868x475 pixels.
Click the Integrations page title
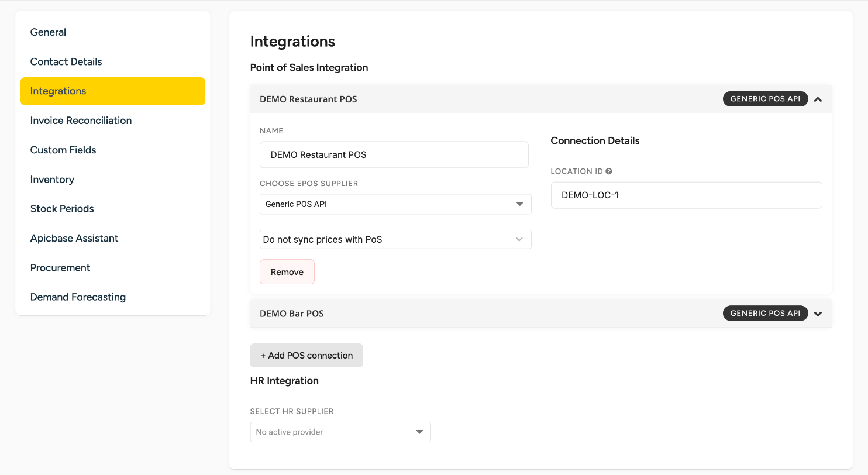click(x=292, y=42)
